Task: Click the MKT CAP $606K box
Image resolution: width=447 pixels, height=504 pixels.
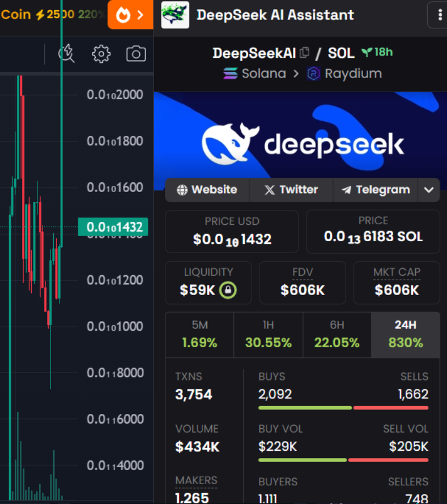Action: [397, 283]
